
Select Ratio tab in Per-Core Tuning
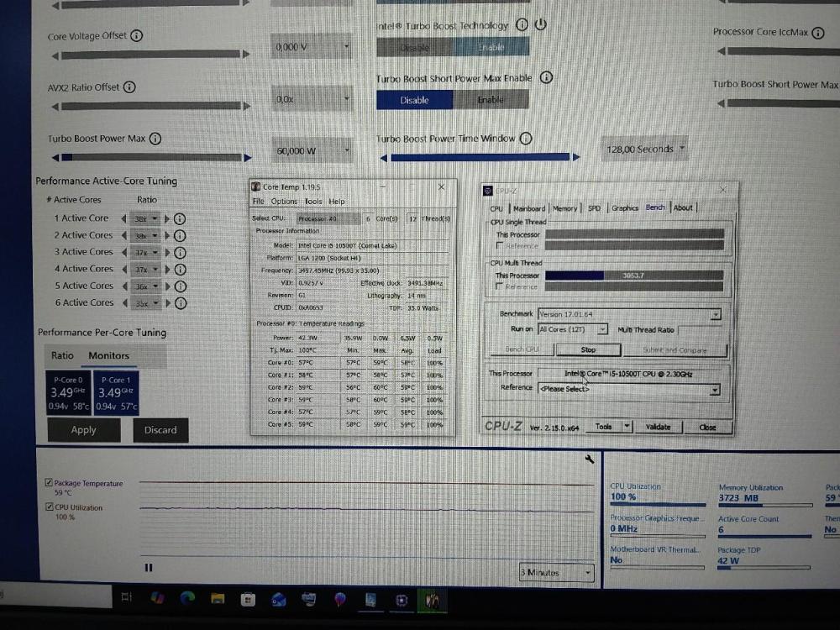pos(62,355)
